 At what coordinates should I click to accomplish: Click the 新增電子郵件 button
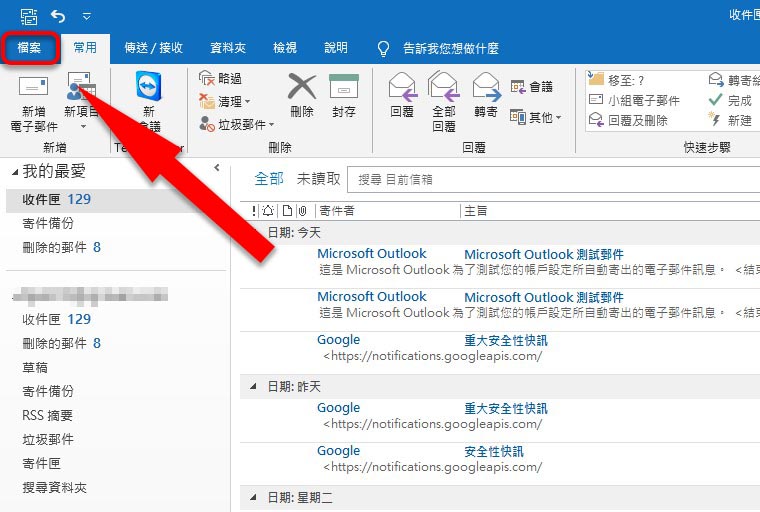pos(33,103)
